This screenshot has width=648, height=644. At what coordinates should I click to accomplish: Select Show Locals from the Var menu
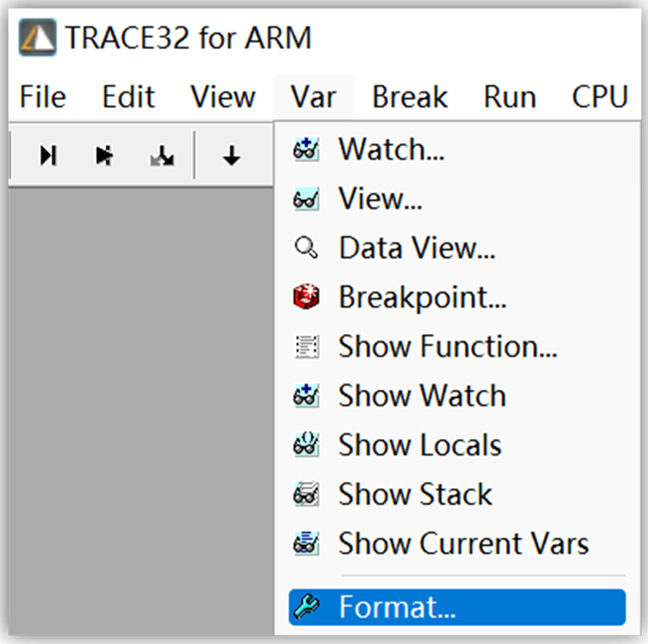coord(419,444)
